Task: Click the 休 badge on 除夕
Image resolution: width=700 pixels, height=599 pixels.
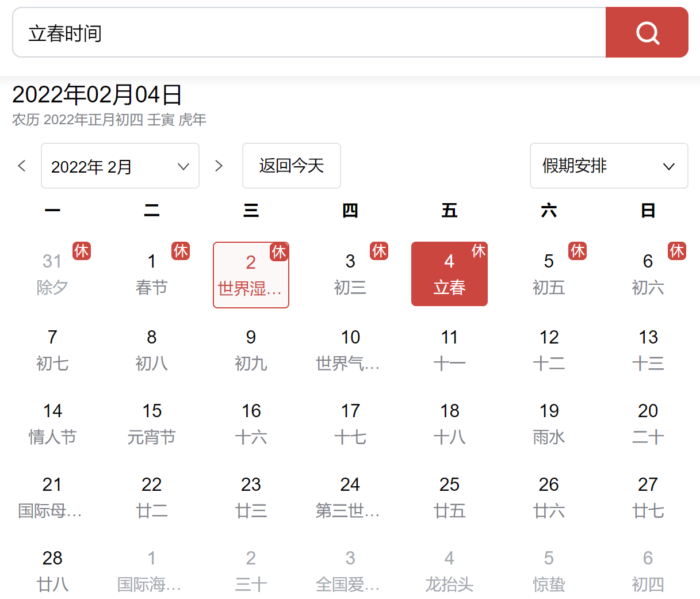Action: (82, 251)
